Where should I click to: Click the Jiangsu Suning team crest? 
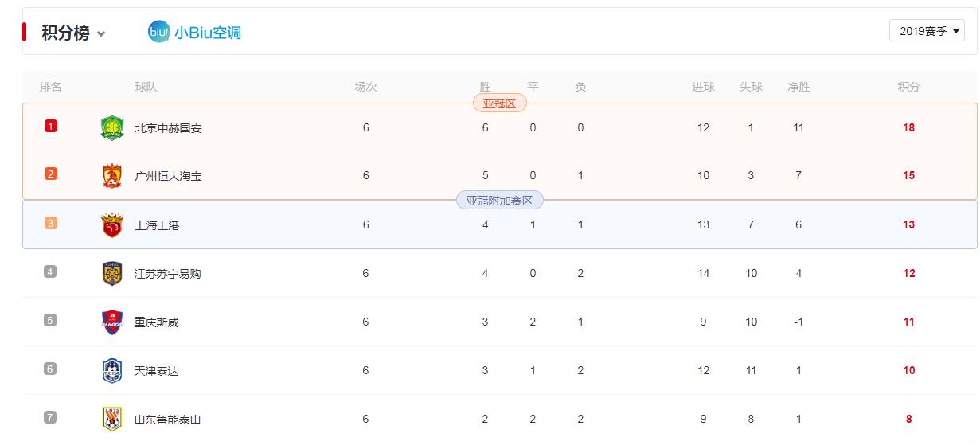[x=112, y=274]
